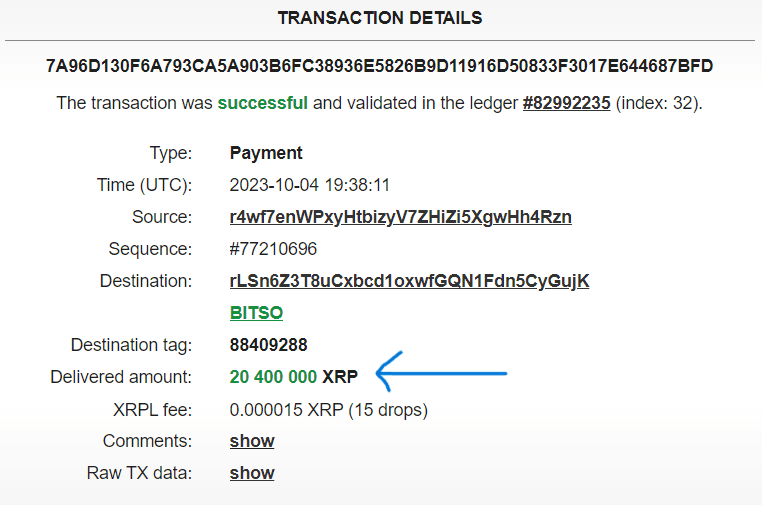Click the transaction time 2023-10-04 19:38:11

click(310, 185)
